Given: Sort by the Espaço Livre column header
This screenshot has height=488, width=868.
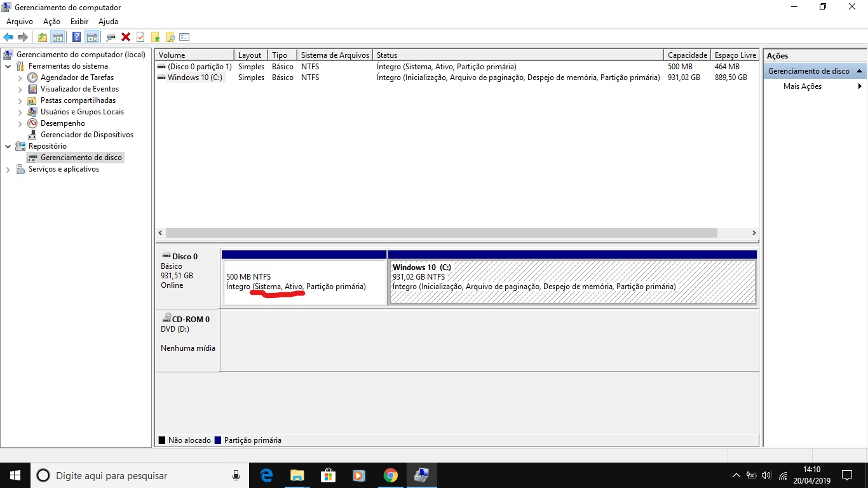Looking at the screenshot, I should pos(735,55).
